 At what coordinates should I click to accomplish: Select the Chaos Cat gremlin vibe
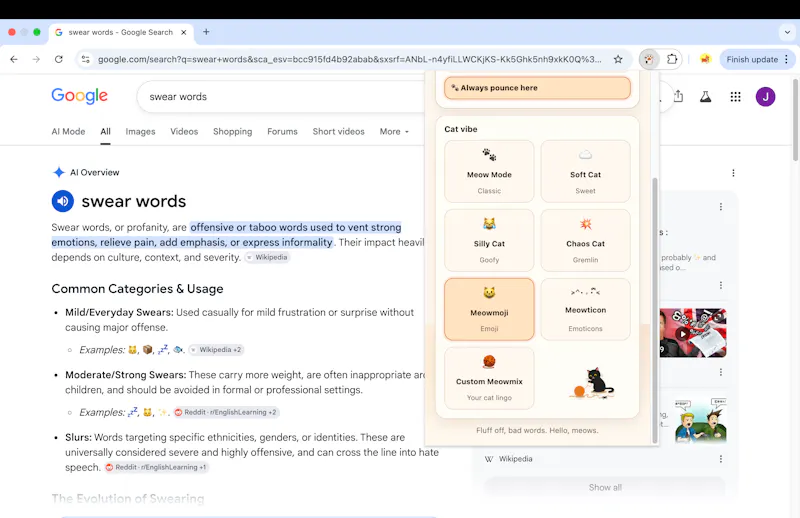coord(585,240)
